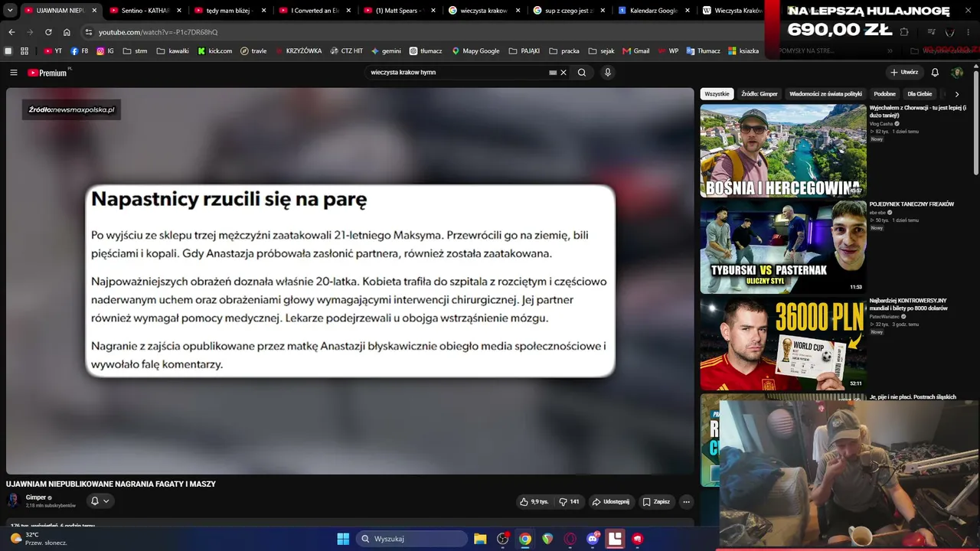Click the address bar URL
Screen dimensions: 980x551
click(158, 32)
